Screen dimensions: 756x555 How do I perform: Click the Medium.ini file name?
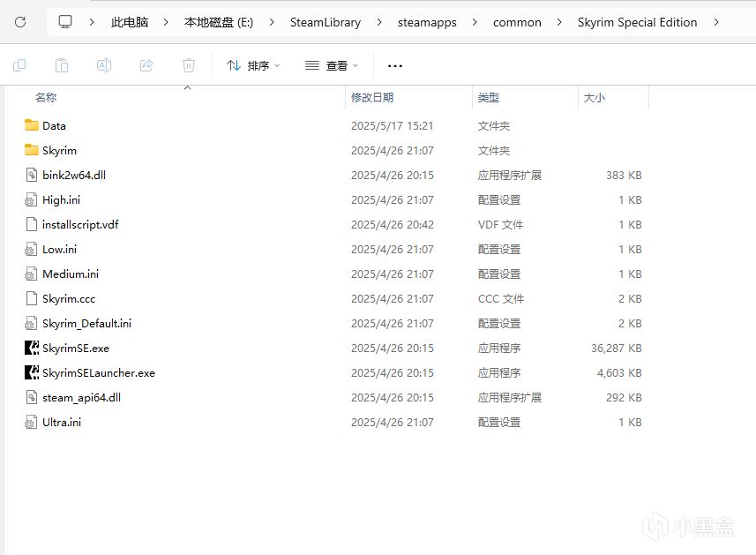(71, 274)
